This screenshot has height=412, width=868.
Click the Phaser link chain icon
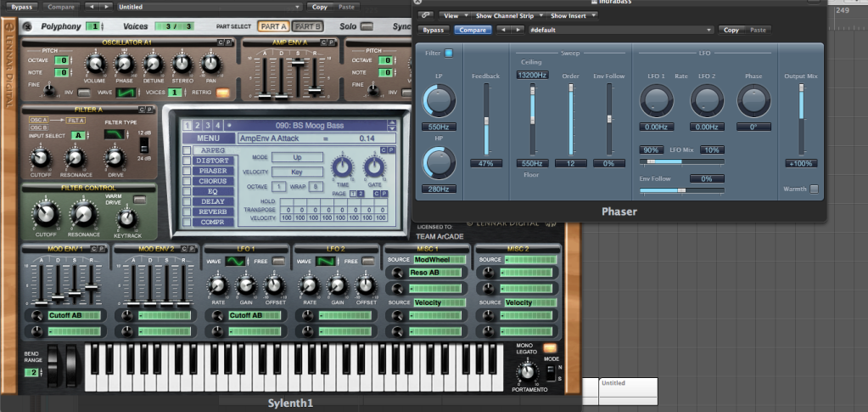pos(425,15)
